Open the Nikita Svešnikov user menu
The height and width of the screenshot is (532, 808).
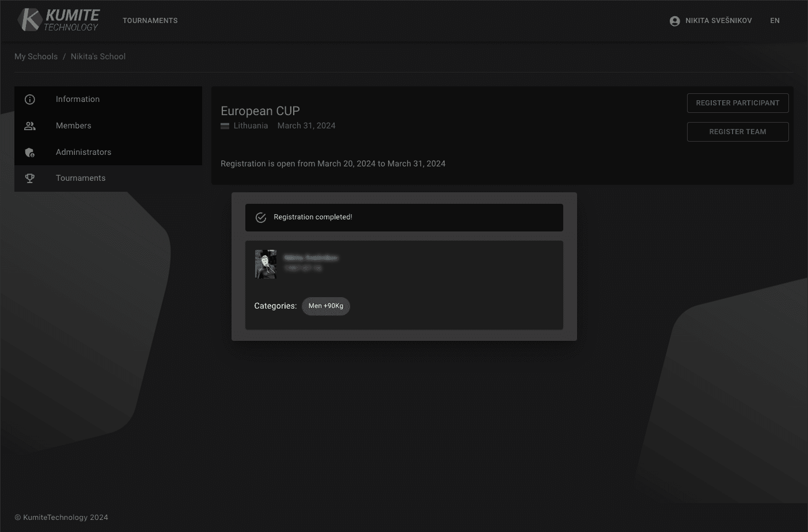coord(718,21)
